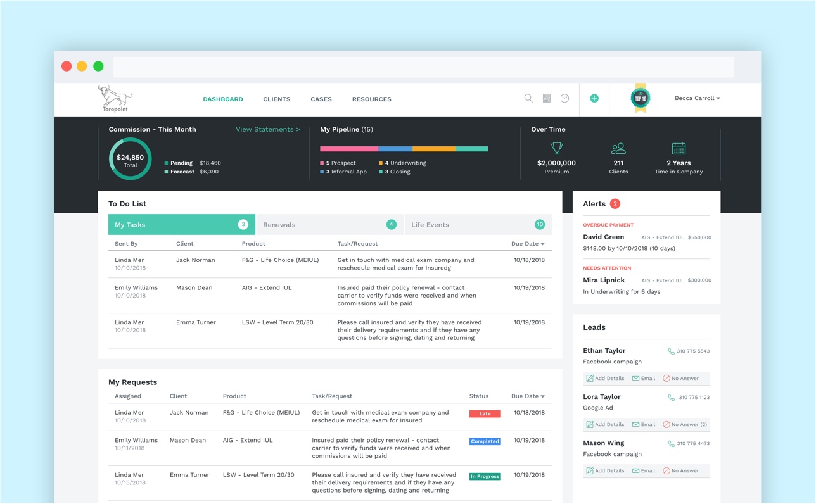Screen dimensions: 816x504
Task: Click the Top 10 award badge
Action: (x=641, y=98)
